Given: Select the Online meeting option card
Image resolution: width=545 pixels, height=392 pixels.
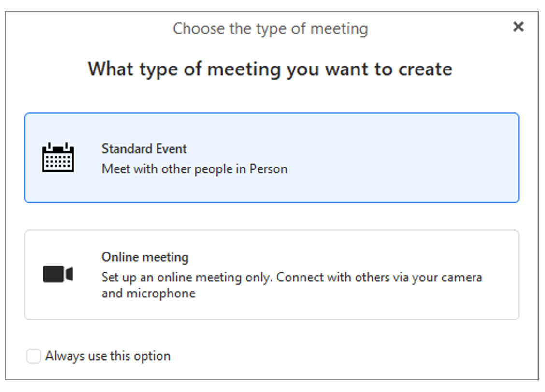Looking at the screenshot, I should point(272,275).
